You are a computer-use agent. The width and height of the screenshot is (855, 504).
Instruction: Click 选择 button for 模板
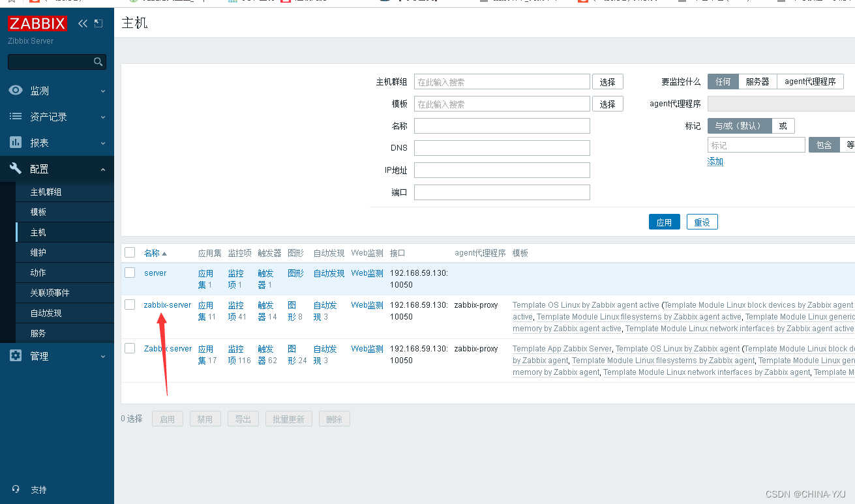pyautogui.click(x=608, y=104)
